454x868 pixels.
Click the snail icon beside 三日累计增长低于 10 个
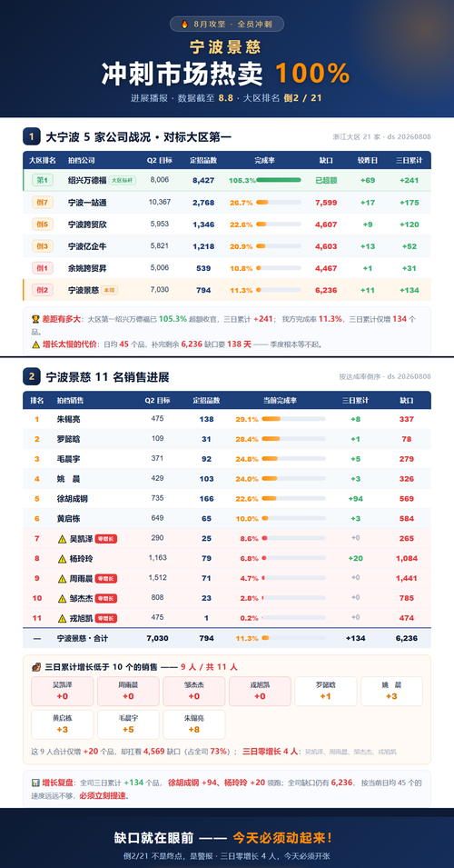35,667
